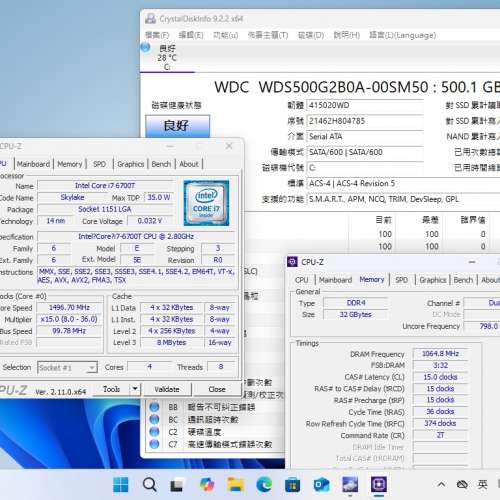Image resolution: width=500 pixels, height=500 pixels.
Task: Open taskbar Search magnifier
Action: coord(149,484)
